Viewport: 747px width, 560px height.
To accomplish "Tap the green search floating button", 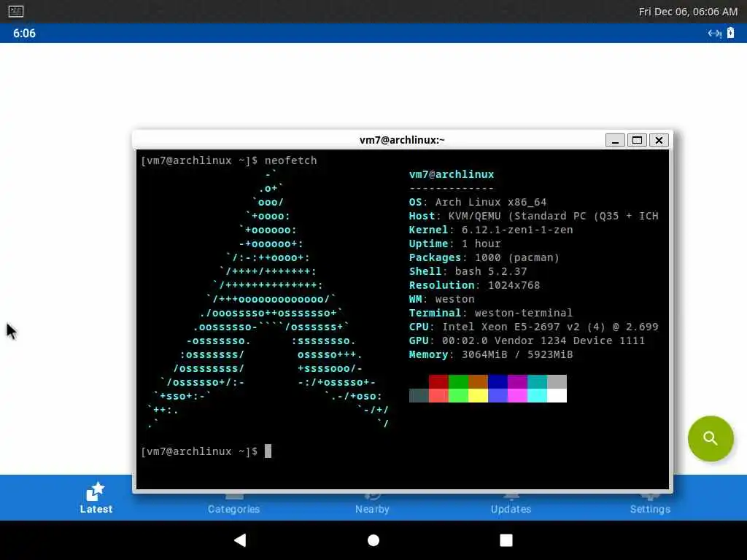I will coord(711,438).
